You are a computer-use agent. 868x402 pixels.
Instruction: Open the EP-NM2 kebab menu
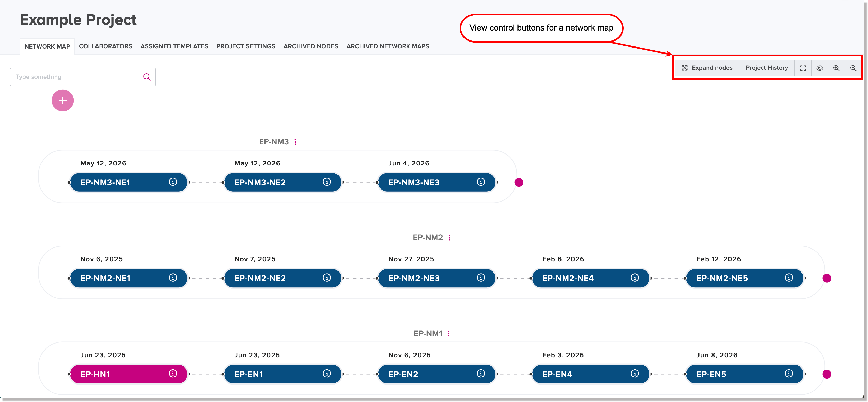pos(449,238)
